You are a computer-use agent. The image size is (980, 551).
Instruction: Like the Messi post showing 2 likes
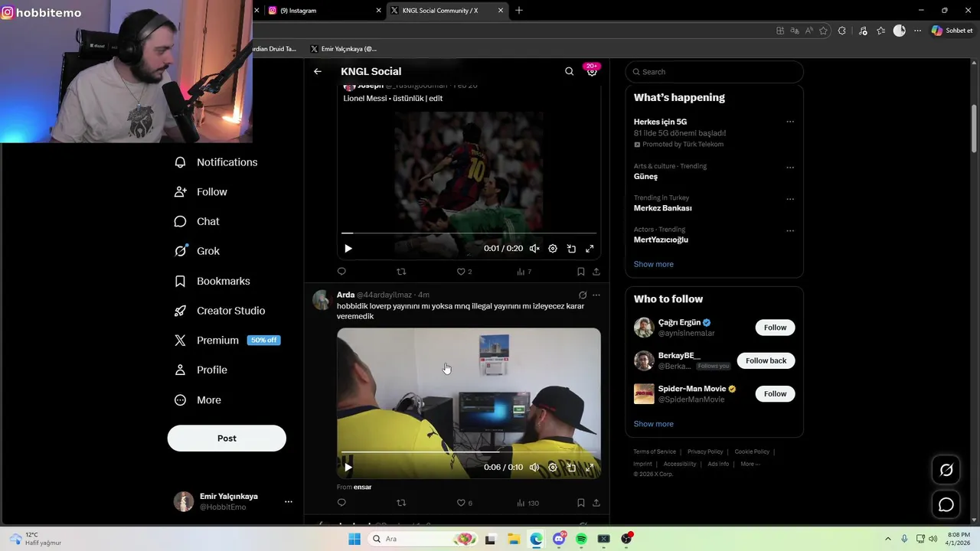464,272
